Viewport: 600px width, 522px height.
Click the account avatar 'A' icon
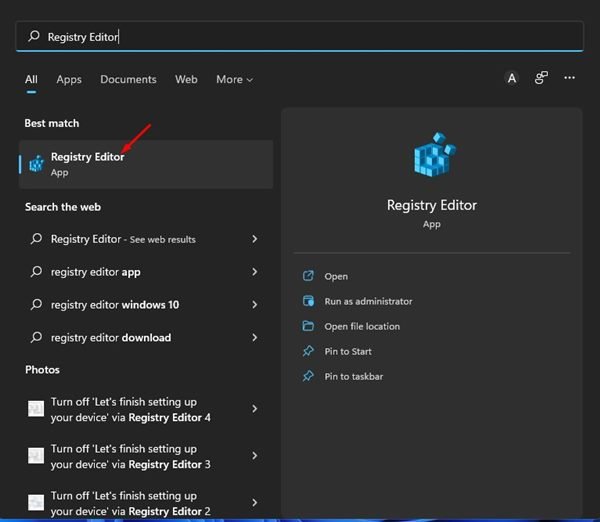[x=512, y=78]
